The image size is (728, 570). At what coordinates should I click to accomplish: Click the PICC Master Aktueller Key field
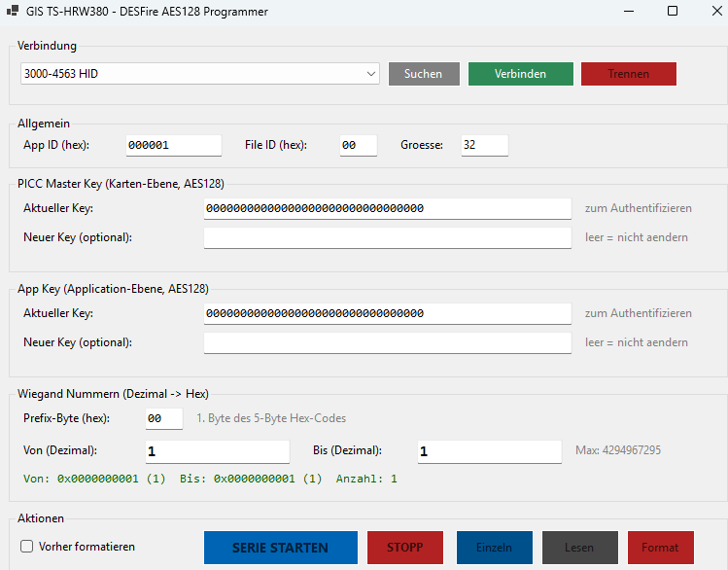[x=387, y=208]
